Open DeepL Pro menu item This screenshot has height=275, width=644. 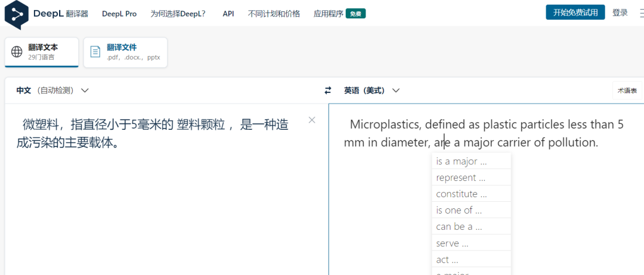119,14
